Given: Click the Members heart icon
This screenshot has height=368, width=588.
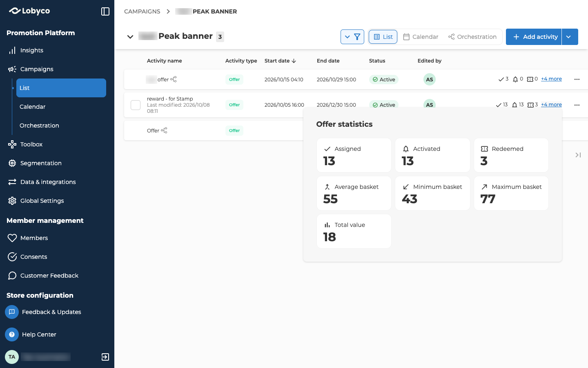Looking at the screenshot, I should click(12, 238).
